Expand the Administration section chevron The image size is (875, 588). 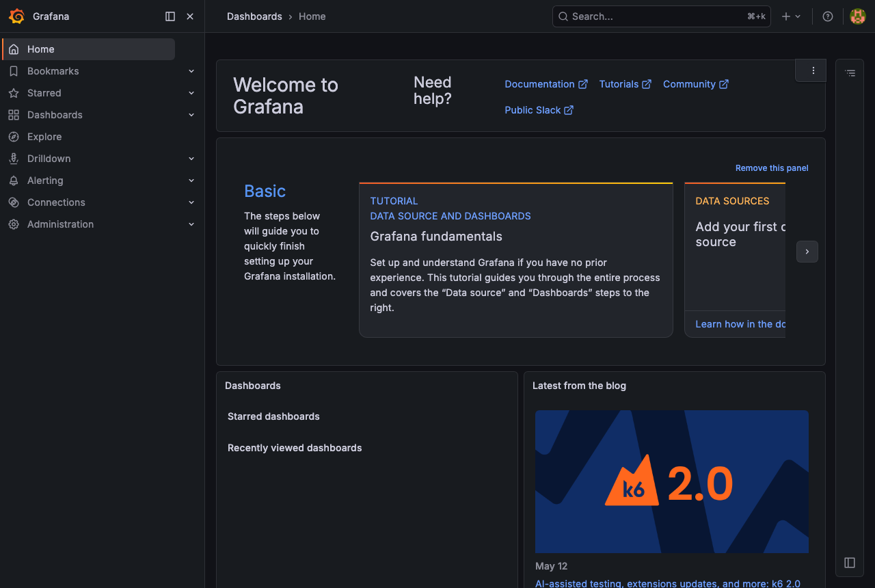(x=191, y=224)
